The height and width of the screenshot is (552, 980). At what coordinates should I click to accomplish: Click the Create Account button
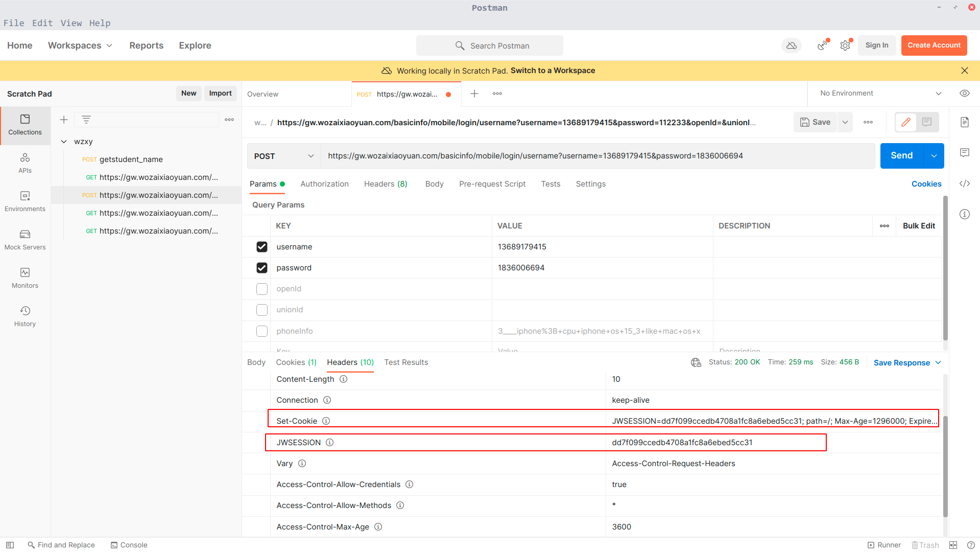coord(934,45)
